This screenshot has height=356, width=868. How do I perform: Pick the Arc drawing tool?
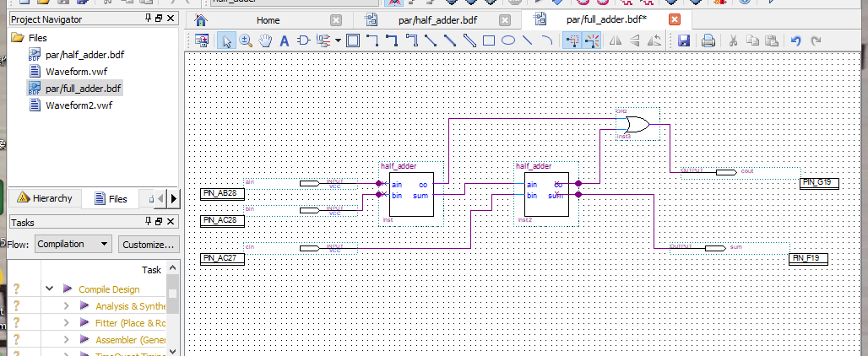coord(546,40)
